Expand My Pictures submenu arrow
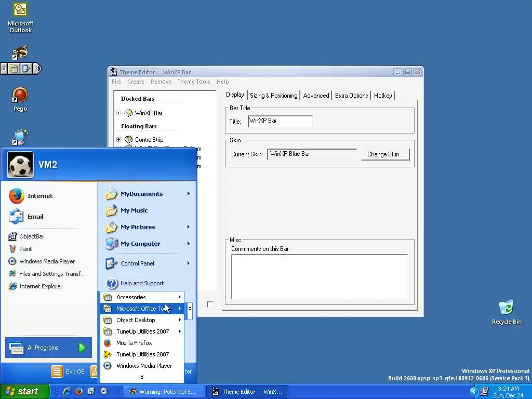 pyautogui.click(x=188, y=227)
